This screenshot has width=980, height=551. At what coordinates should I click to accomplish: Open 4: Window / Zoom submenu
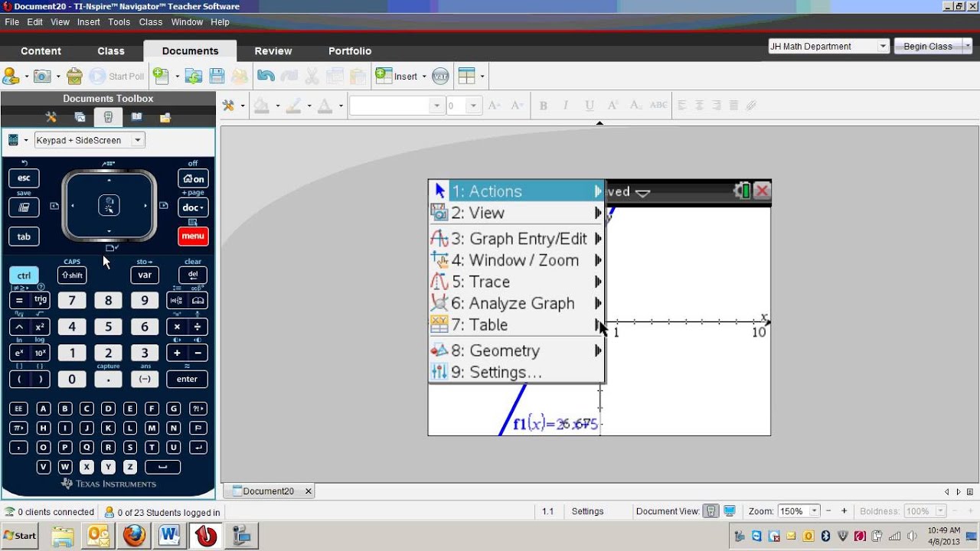pyautogui.click(x=517, y=260)
